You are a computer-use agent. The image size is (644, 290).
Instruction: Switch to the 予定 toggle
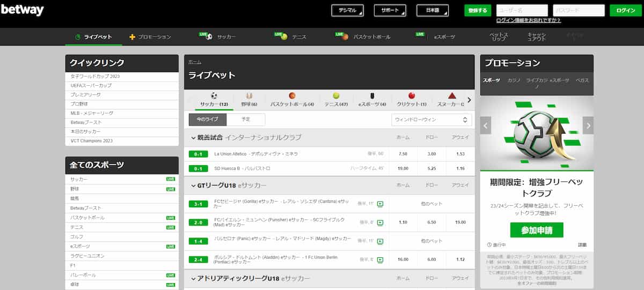tap(246, 120)
